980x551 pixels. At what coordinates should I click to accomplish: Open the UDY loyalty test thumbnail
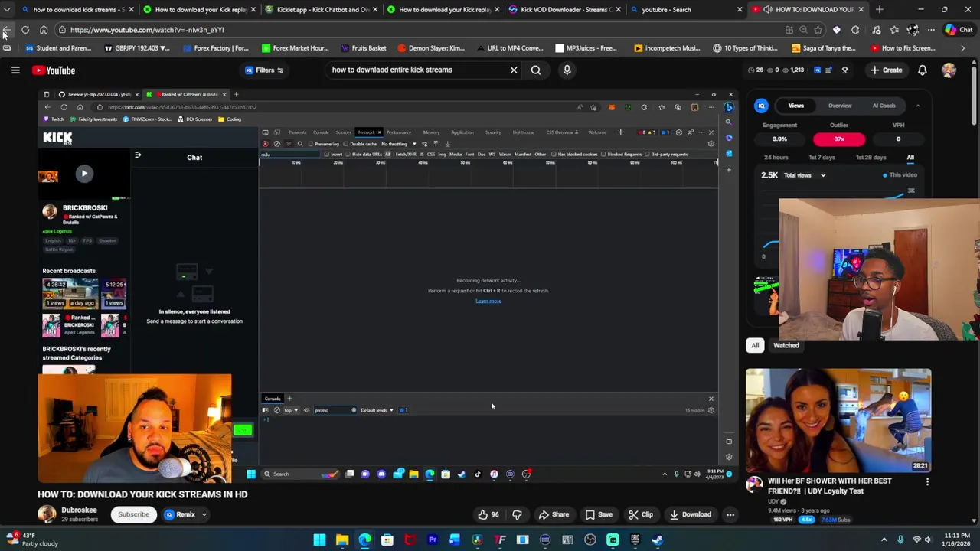(x=838, y=421)
